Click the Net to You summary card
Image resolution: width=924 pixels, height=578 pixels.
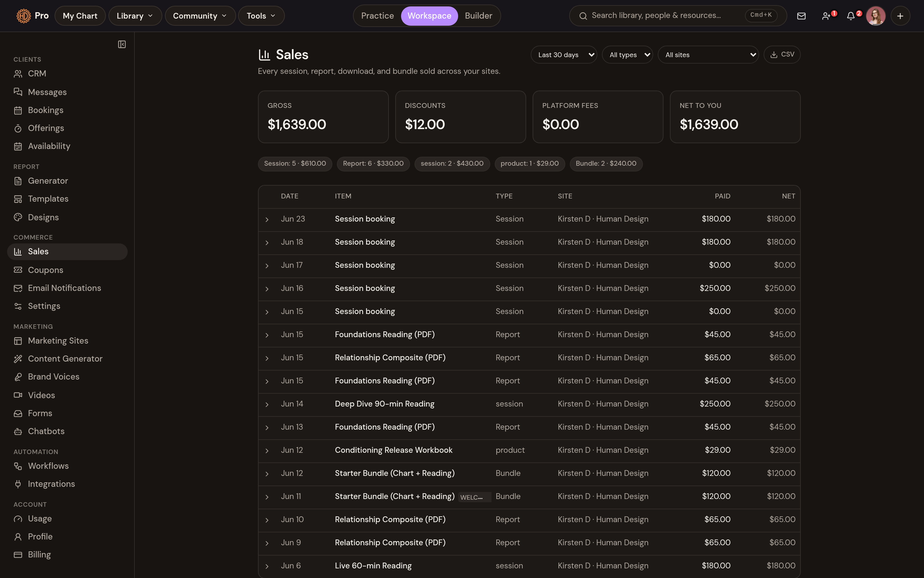(x=735, y=117)
